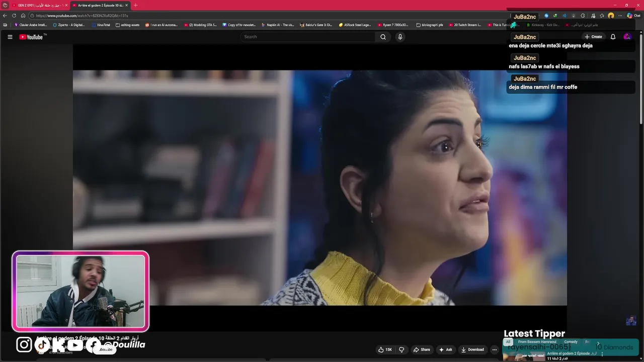This screenshot has height=362, width=644.
Task: Click the address bar URL
Action: tap(82, 16)
